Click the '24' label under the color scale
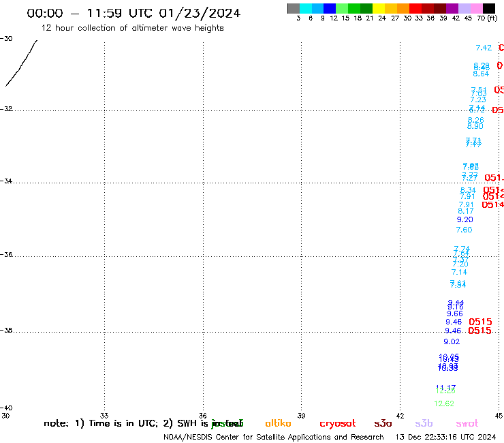The height and width of the screenshot is (443, 504). click(382, 18)
